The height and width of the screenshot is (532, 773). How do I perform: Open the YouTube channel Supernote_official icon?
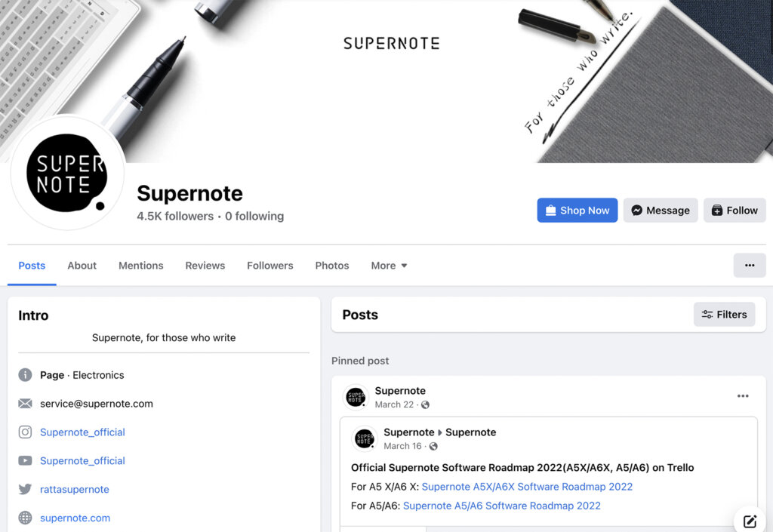25,460
